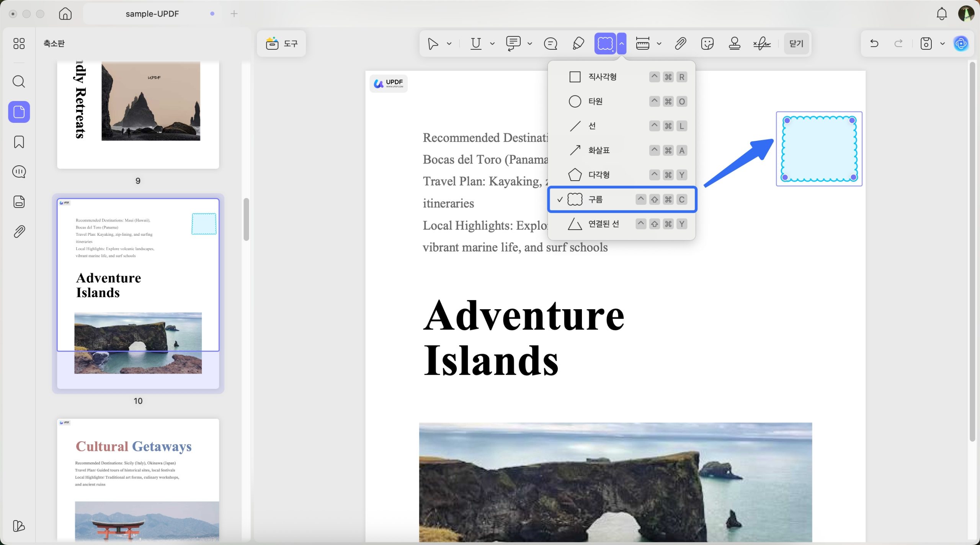
Task: Select the sticky note comment tool
Action: pyautogui.click(x=550, y=44)
